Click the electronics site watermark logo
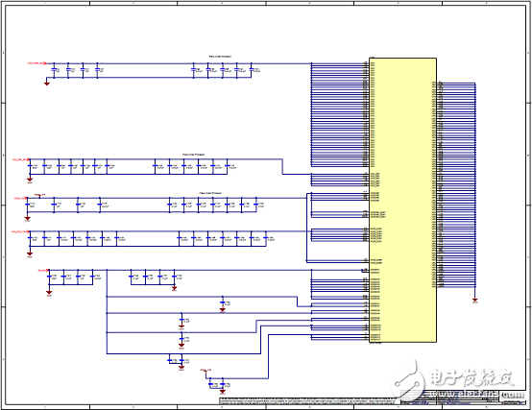The height and width of the screenshot is (410, 532). (453, 379)
